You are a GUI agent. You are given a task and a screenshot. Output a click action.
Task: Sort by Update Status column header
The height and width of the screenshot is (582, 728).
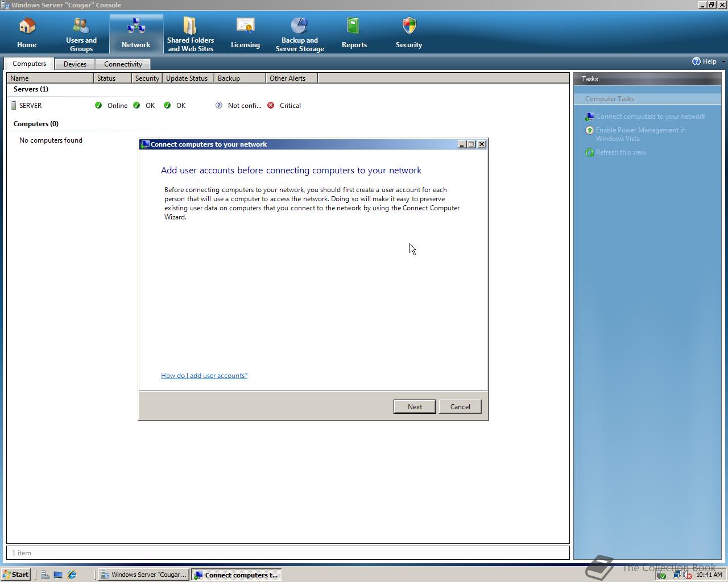click(x=188, y=78)
